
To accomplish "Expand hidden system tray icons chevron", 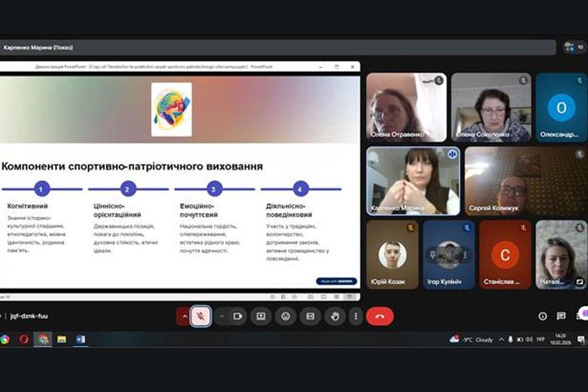I will [501, 340].
